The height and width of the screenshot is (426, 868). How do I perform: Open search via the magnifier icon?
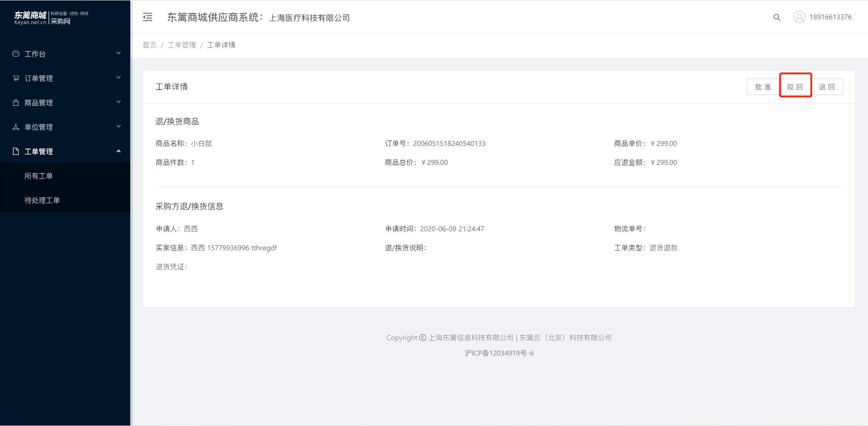tap(777, 18)
